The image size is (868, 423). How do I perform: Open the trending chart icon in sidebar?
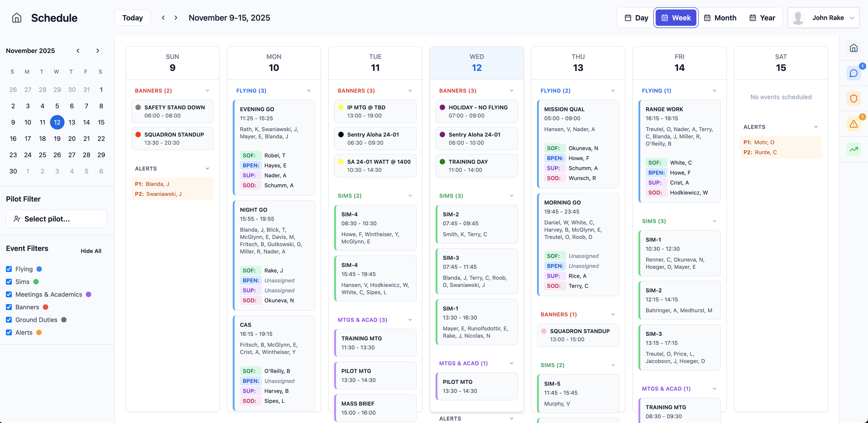[x=853, y=149]
